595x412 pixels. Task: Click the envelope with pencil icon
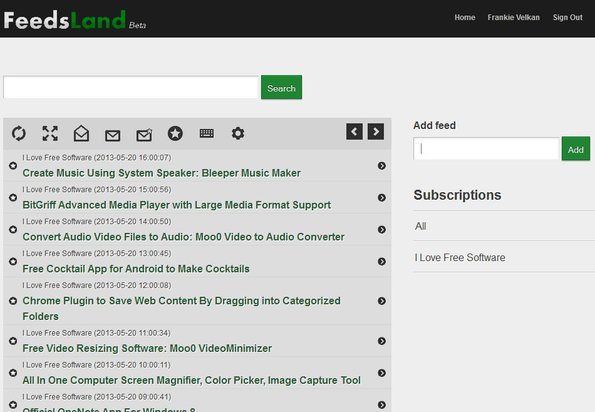click(144, 135)
